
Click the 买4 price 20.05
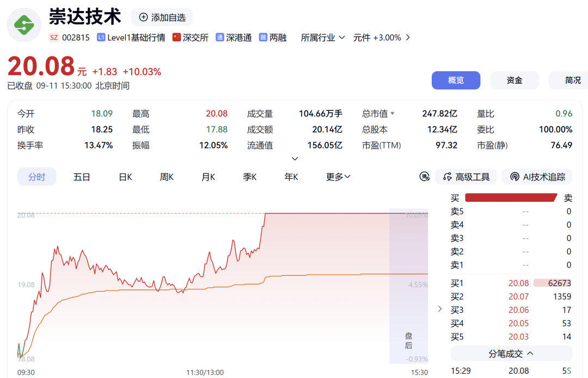518,323
